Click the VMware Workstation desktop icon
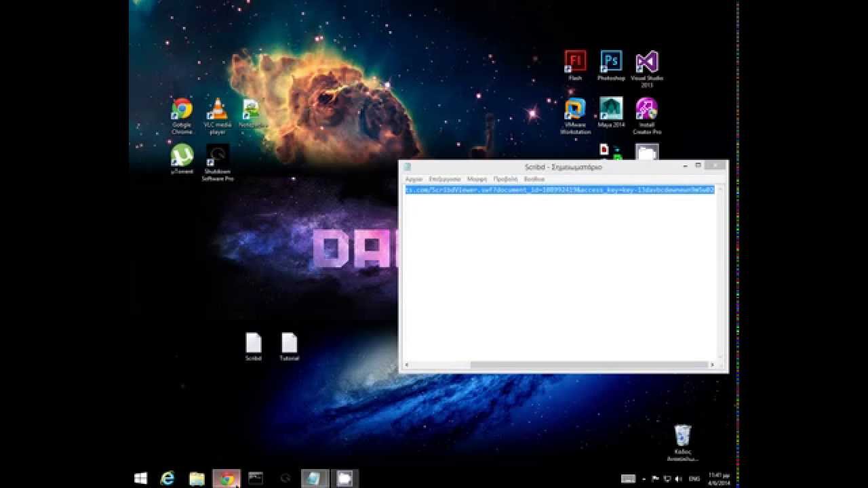Viewport: 868px width, 488px height. pos(575,110)
